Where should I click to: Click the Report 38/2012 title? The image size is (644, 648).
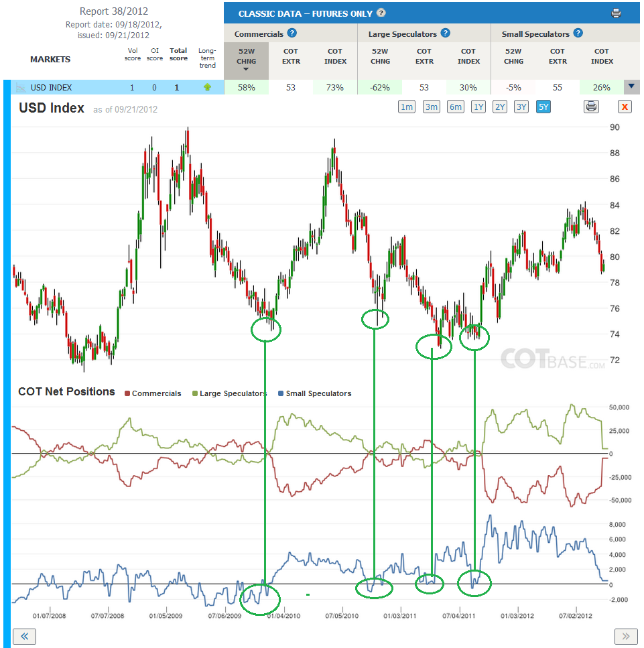tap(114, 11)
